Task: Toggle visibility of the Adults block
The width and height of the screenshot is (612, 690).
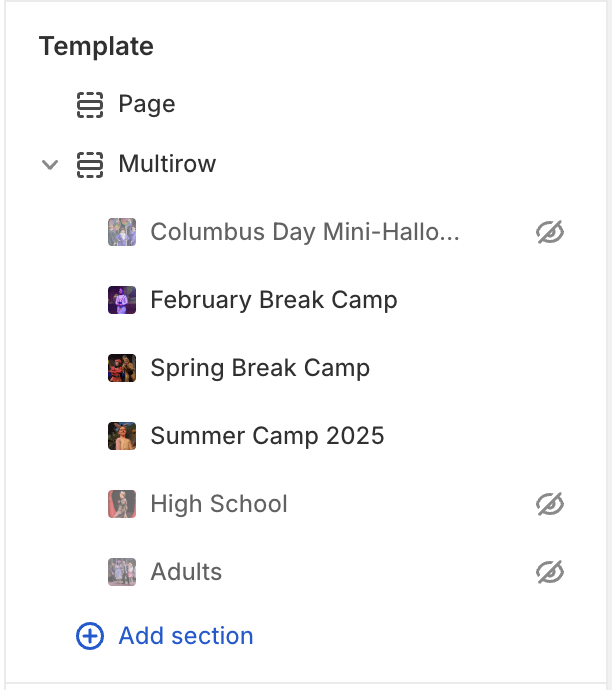Action: click(549, 572)
